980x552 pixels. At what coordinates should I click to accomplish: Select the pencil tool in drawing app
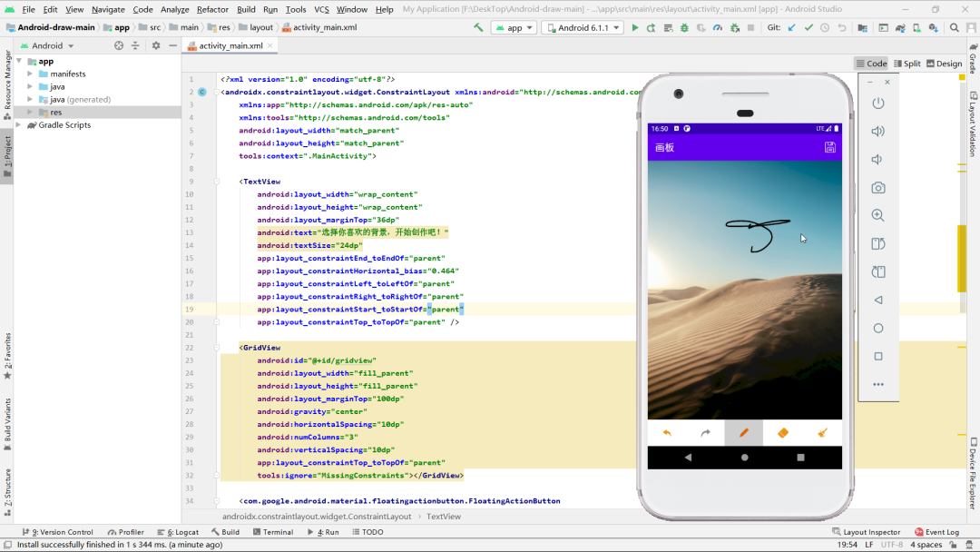pyautogui.click(x=744, y=432)
